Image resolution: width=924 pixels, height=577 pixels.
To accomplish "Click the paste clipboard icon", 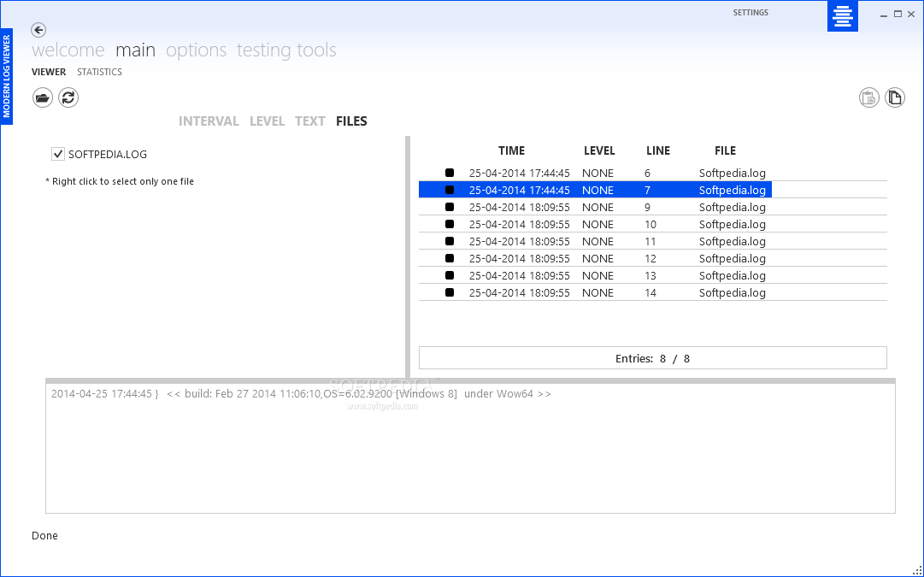I will coord(869,97).
